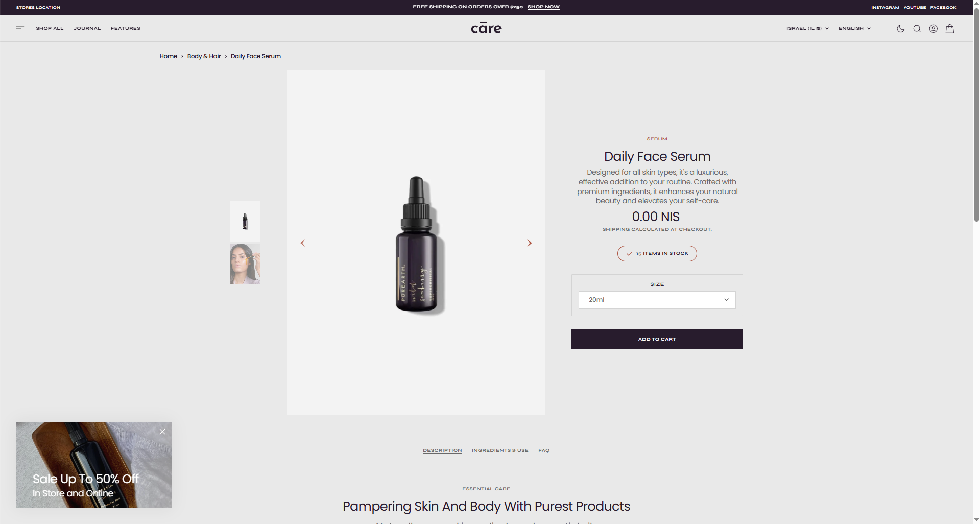Show previous product image arrow
This screenshot has width=980, height=524.
[302, 243]
